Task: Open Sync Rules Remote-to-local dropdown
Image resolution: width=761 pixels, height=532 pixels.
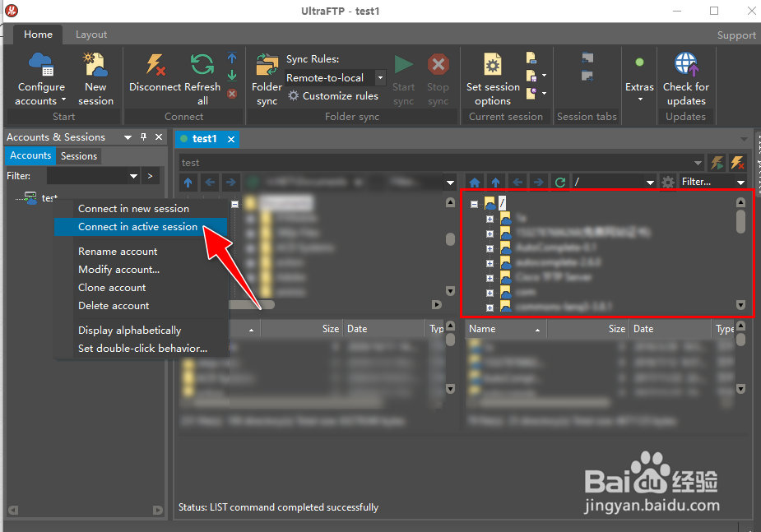Action: coord(380,77)
